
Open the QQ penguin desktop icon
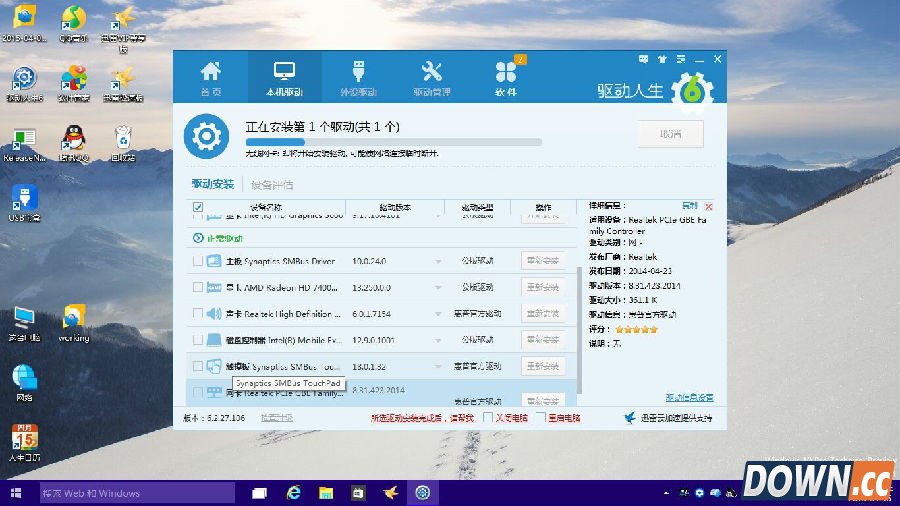point(73,137)
